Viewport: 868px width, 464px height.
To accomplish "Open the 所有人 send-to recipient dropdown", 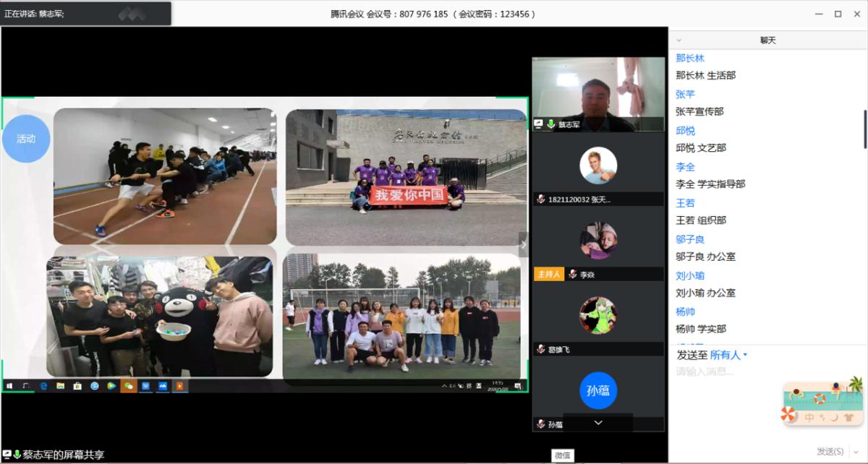I will pyautogui.click(x=728, y=355).
